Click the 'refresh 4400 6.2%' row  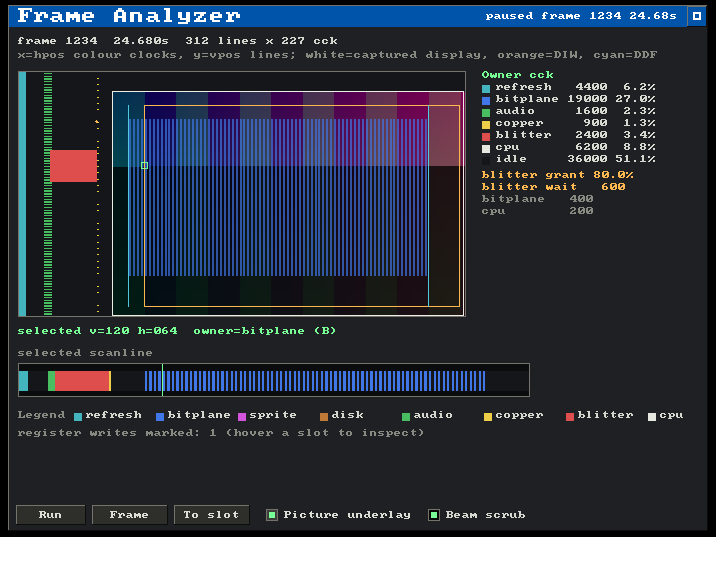[569, 87]
